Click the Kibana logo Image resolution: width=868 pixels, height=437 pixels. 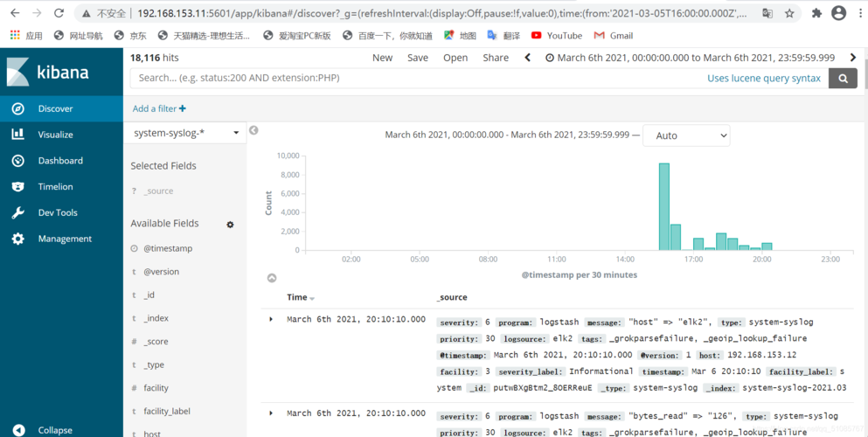pos(47,73)
